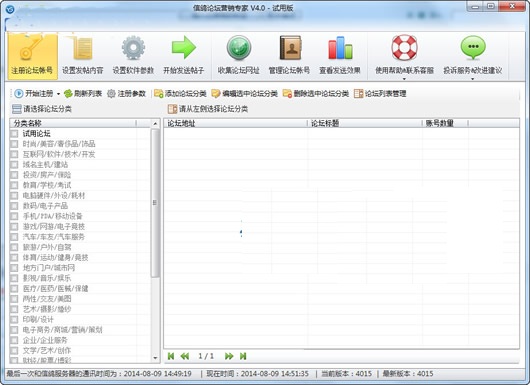530x385 pixels.
Task: Tick the 域名主机/建站 checkbox
Action: click(x=15, y=165)
